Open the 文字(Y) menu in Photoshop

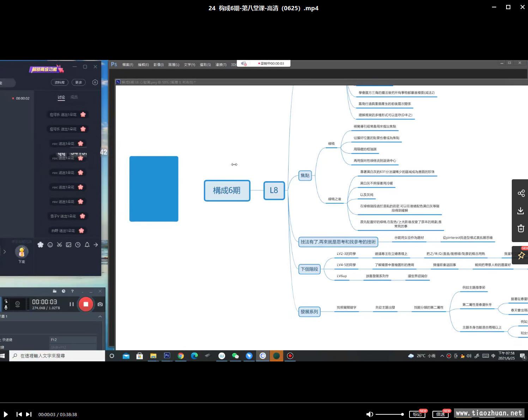pyautogui.click(x=189, y=65)
